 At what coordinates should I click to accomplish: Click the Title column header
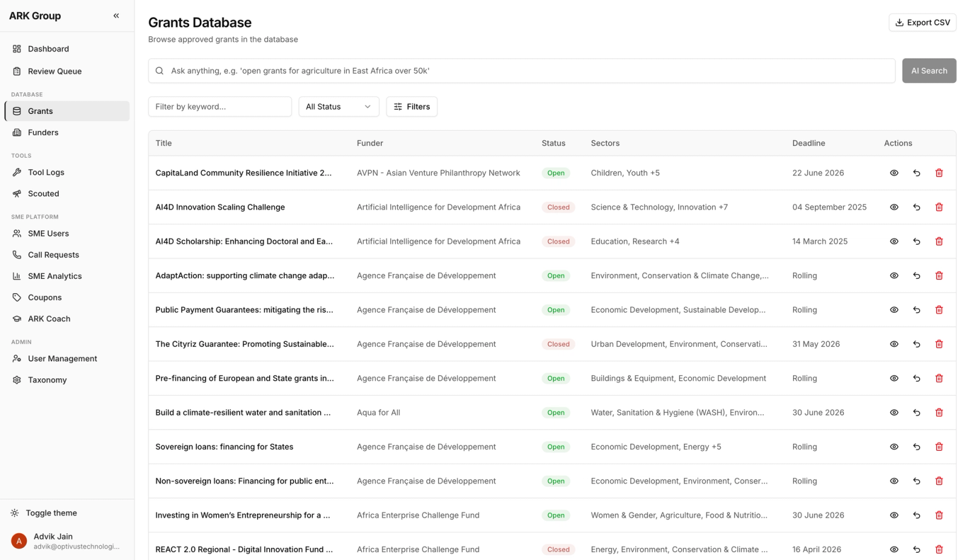(164, 143)
